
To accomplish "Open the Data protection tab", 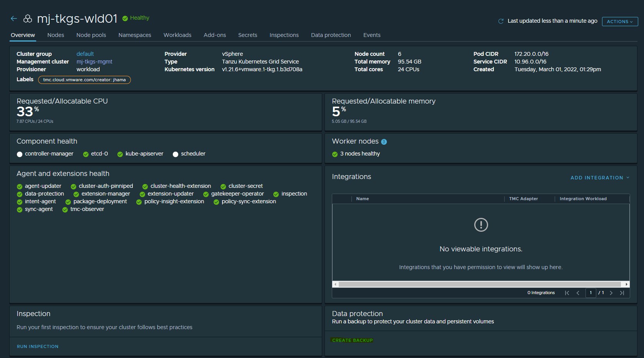I will (331, 35).
